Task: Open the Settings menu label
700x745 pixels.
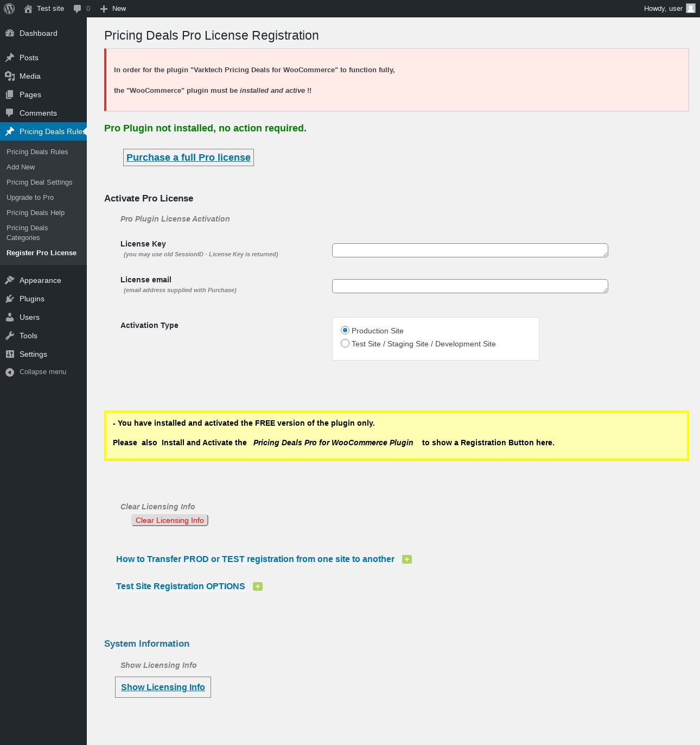Action: (33, 354)
